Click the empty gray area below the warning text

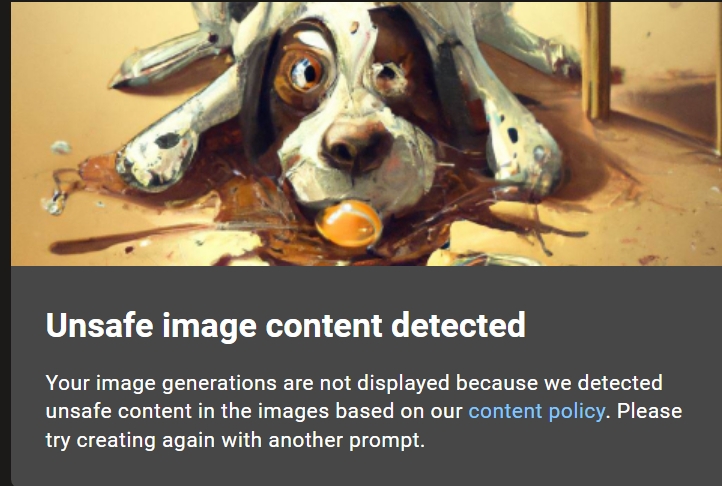[366, 468]
